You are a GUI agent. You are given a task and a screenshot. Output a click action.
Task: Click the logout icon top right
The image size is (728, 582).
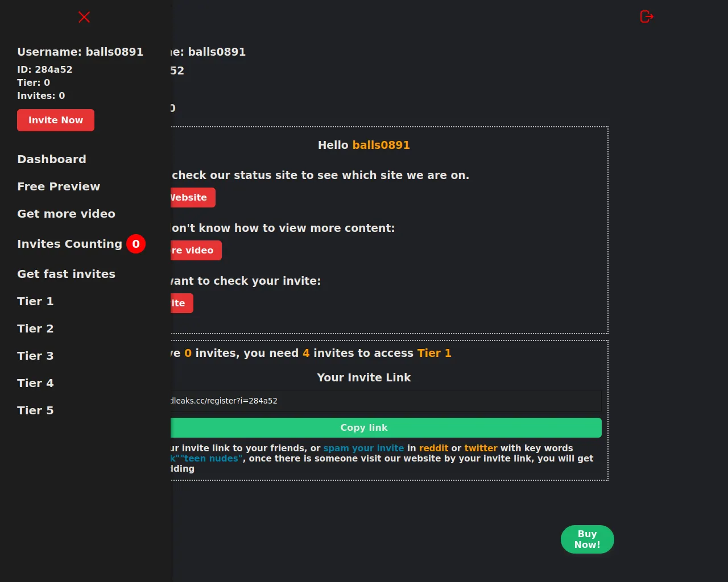[x=646, y=16]
